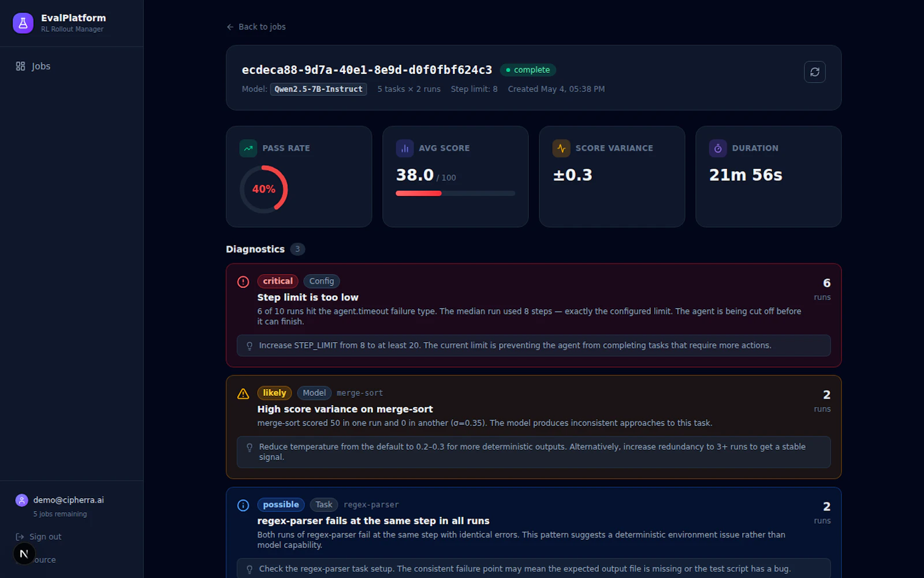Click the merge-sort task label
This screenshot has width=924, height=578.
pos(360,393)
